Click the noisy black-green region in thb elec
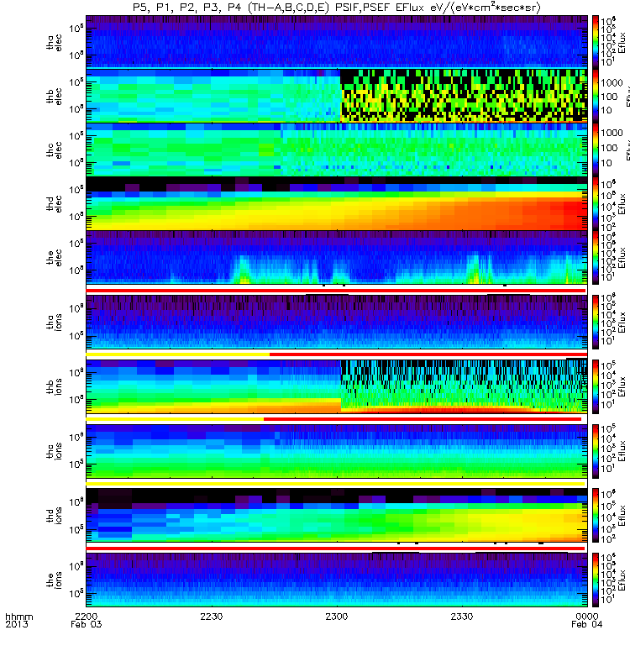The width and height of the screenshot is (630, 672). tap(464, 96)
